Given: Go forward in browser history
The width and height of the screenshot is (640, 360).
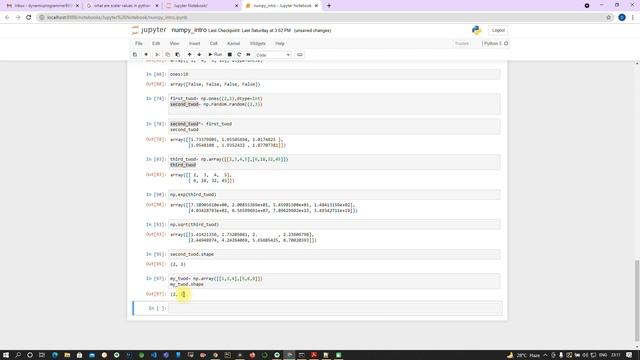Looking at the screenshot, I should tap(18, 18).
